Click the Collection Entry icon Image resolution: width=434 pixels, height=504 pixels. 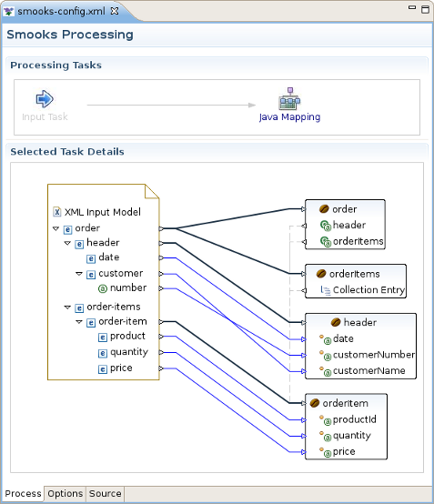click(x=326, y=290)
